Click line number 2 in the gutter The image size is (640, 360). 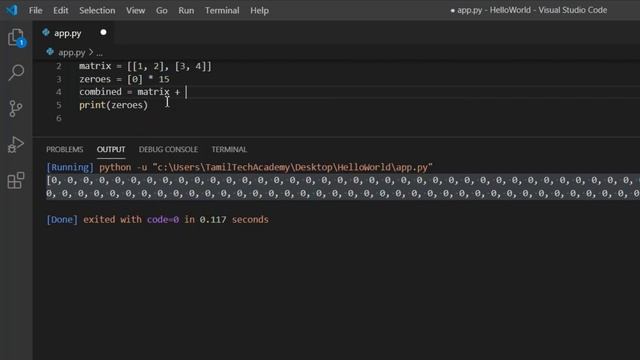coord(59,66)
